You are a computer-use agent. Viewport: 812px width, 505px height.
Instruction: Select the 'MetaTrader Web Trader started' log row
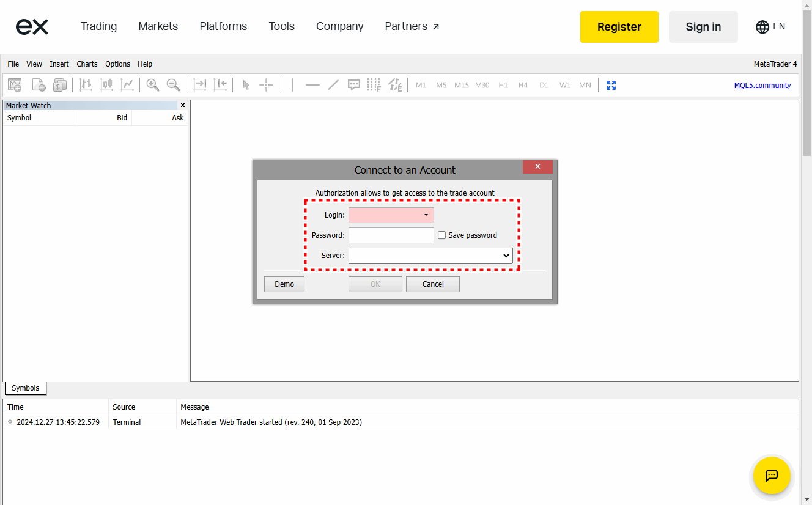[x=400, y=422]
